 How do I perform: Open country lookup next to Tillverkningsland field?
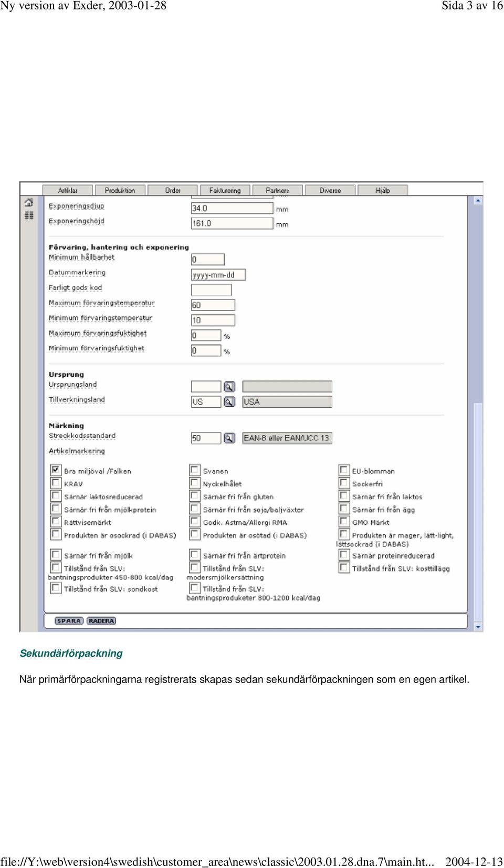[229, 402]
